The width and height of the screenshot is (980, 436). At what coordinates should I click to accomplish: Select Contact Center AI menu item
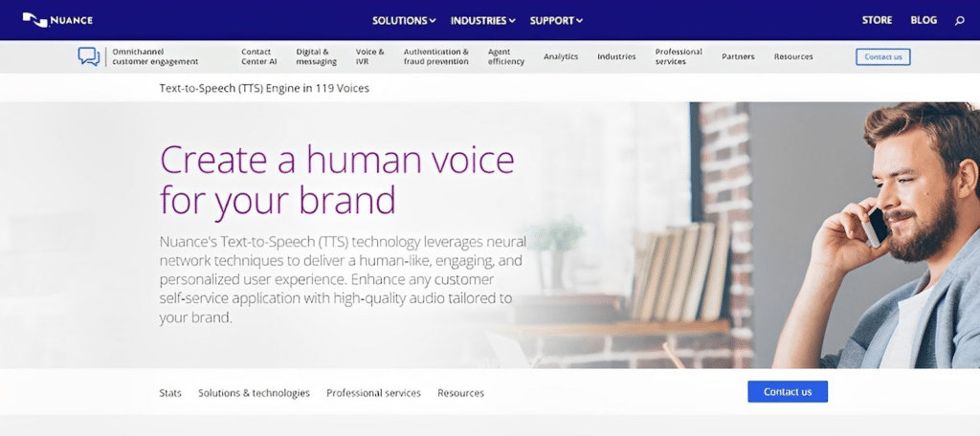pos(258,56)
